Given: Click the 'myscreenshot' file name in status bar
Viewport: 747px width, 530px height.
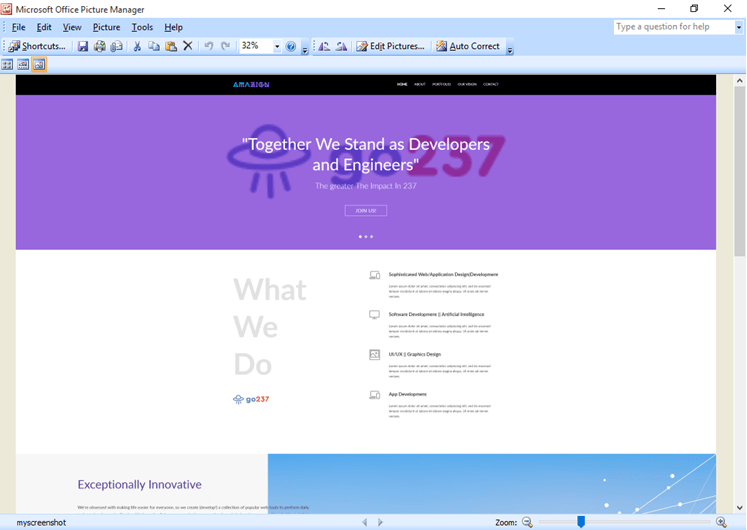Looking at the screenshot, I should tap(41, 522).
